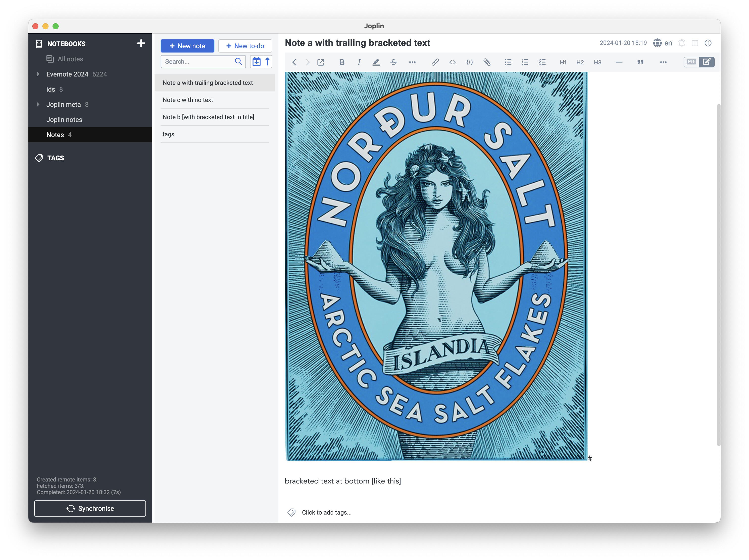Select the Notes notebook
The width and height of the screenshot is (749, 560).
90,135
